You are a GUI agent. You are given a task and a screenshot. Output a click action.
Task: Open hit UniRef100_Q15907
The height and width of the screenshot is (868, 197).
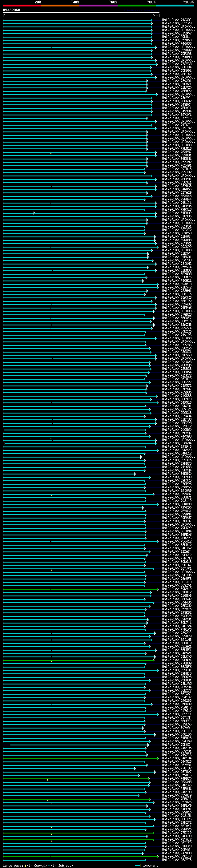[177, 33]
